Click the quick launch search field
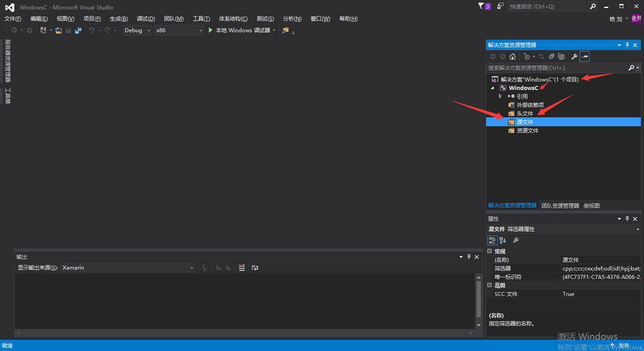The height and width of the screenshot is (351, 644). point(548,6)
